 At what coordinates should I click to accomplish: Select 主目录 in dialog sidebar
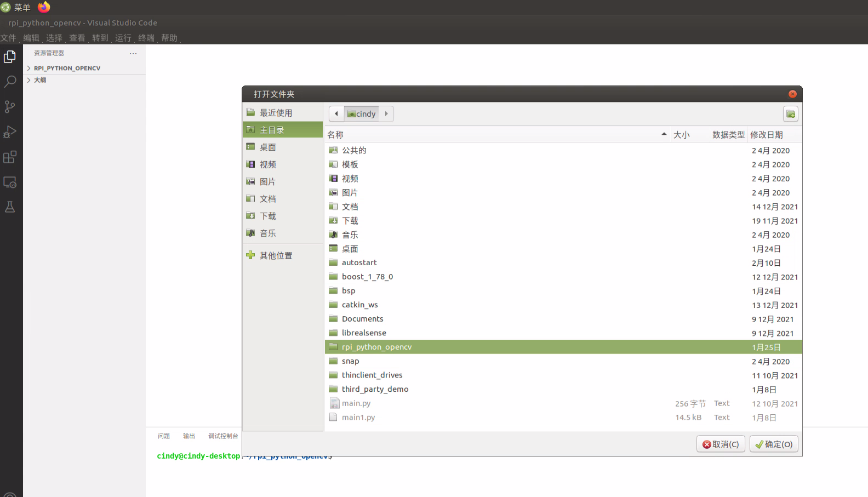pyautogui.click(x=283, y=130)
